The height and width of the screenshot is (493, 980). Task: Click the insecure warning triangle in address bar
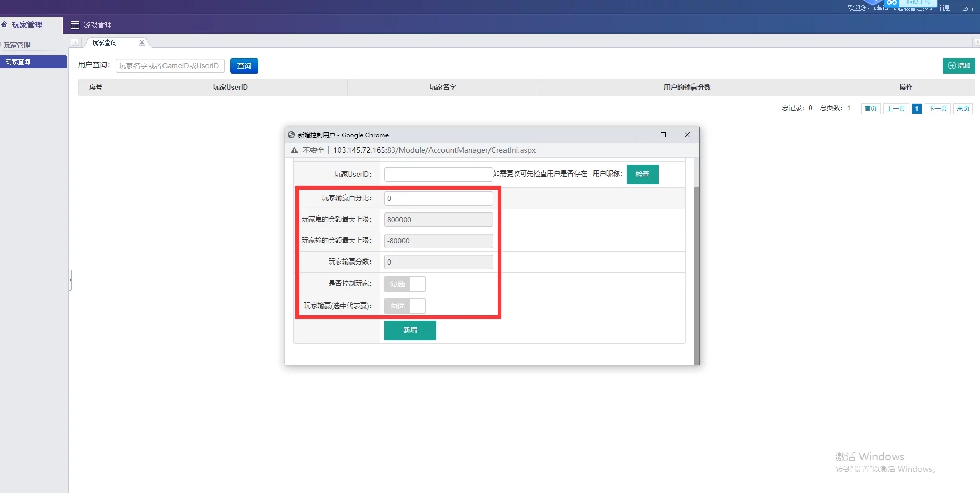(294, 150)
